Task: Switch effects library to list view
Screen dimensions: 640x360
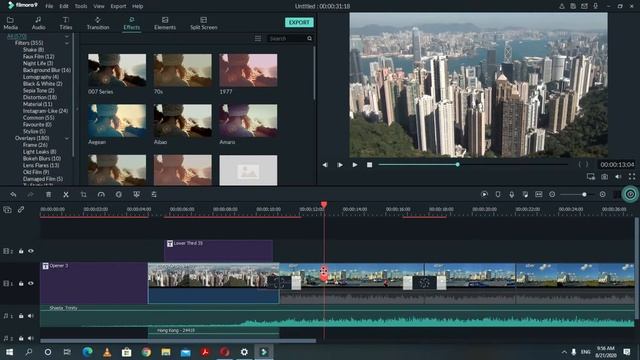Action: pos(258,38)
